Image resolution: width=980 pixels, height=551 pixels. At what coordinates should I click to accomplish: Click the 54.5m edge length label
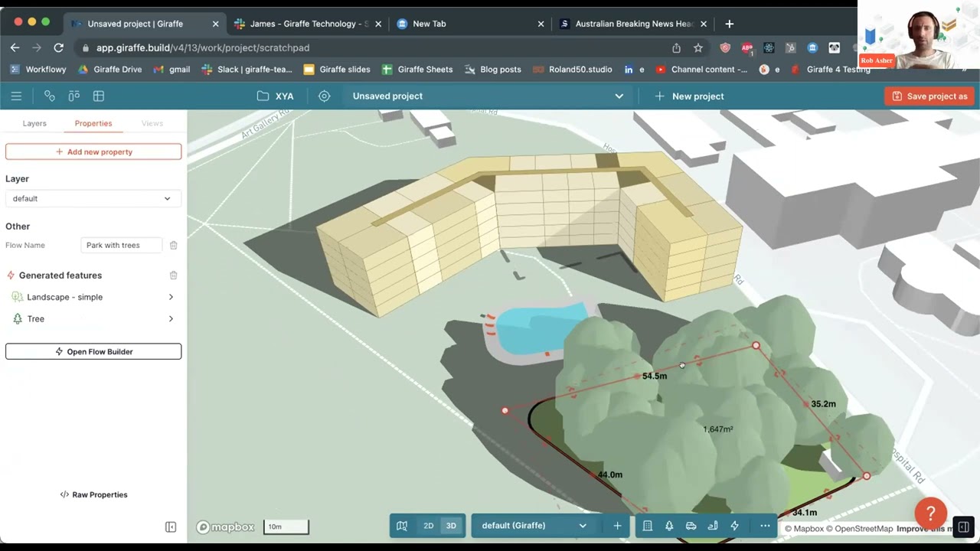click(x=655, y=376)
